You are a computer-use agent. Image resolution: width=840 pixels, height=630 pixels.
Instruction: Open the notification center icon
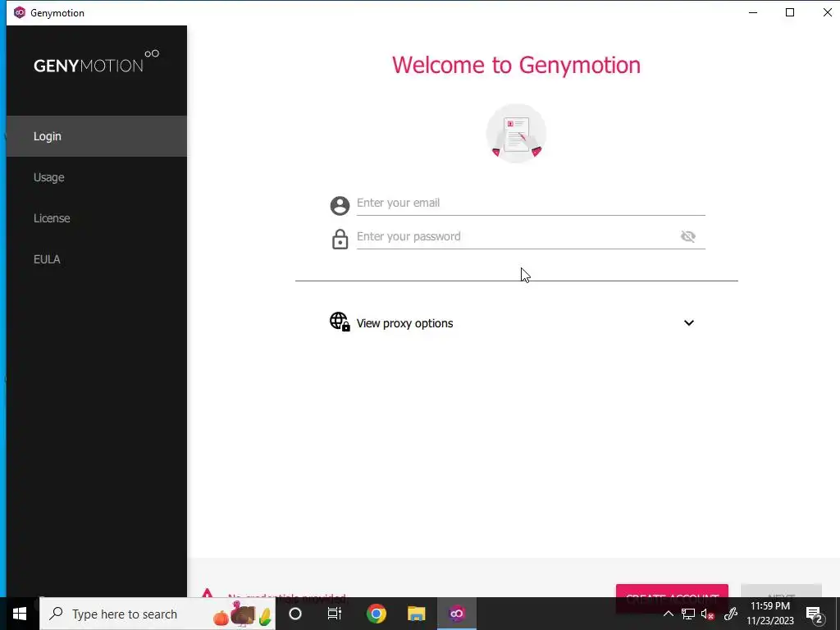coord(815,614)
